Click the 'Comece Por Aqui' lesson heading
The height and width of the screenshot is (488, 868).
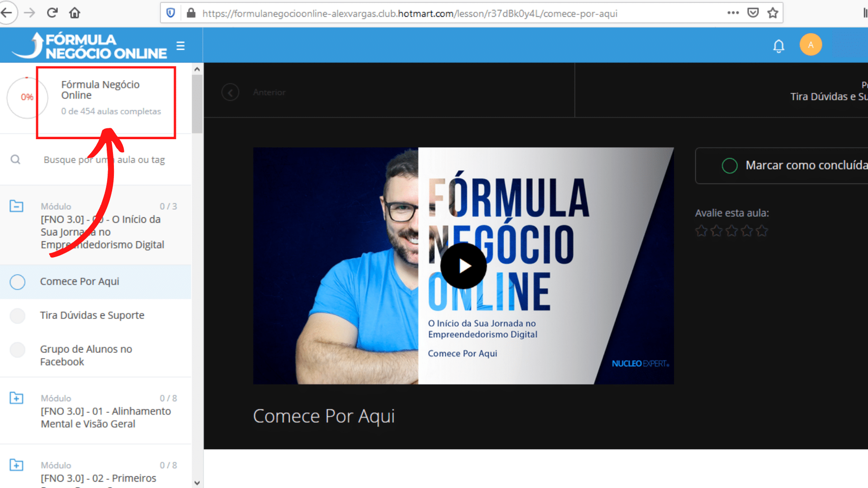[x=324, y=416]
